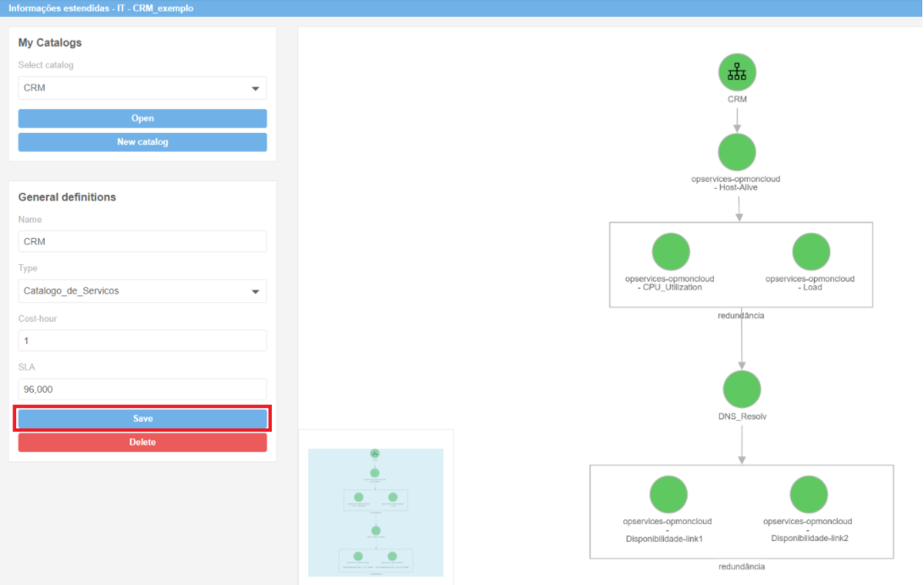The width and height of the screenshot is (924, 585).
Task: Select the Host-Alive node circle
Action: pyautogui.click(x=737, y=152)
